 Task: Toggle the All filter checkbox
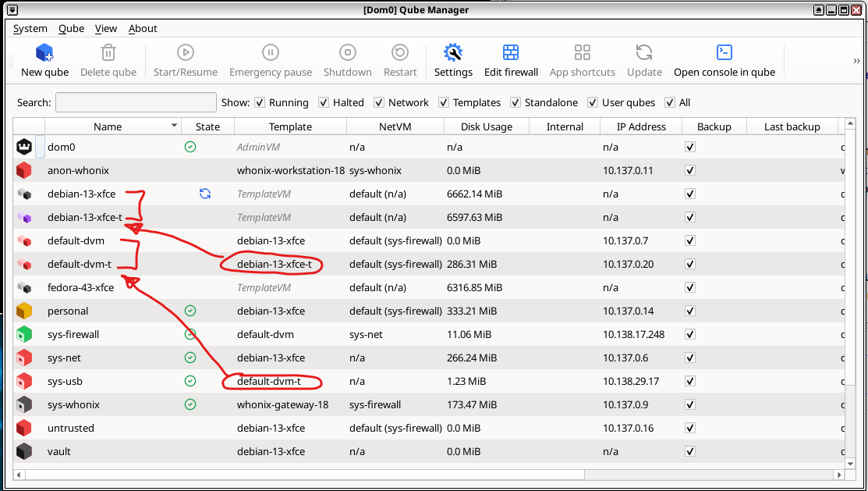(x=669, y=102)
